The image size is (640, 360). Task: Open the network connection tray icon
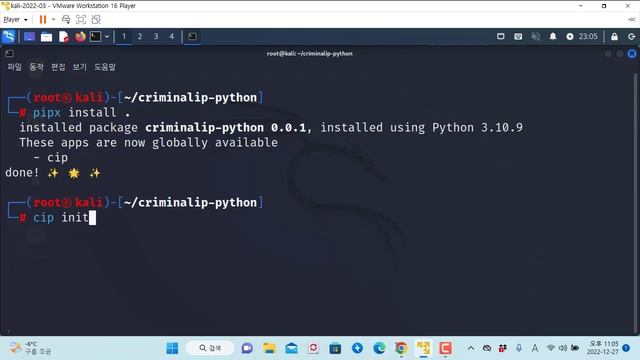[518, 37]
